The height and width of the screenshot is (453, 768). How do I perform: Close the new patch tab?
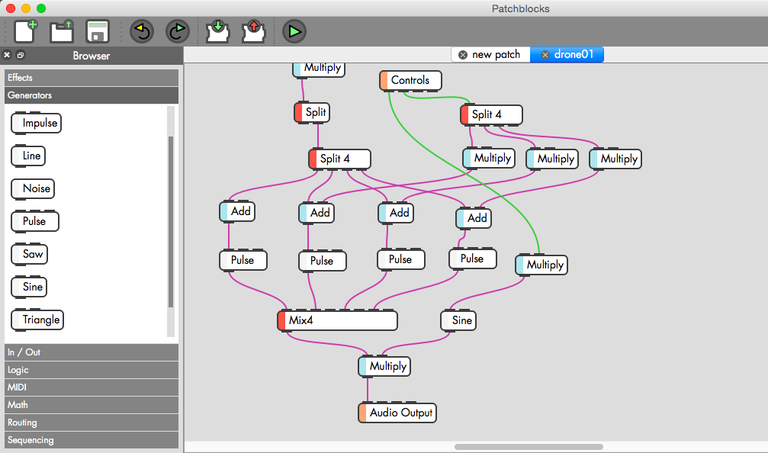[x=462, y=55]
